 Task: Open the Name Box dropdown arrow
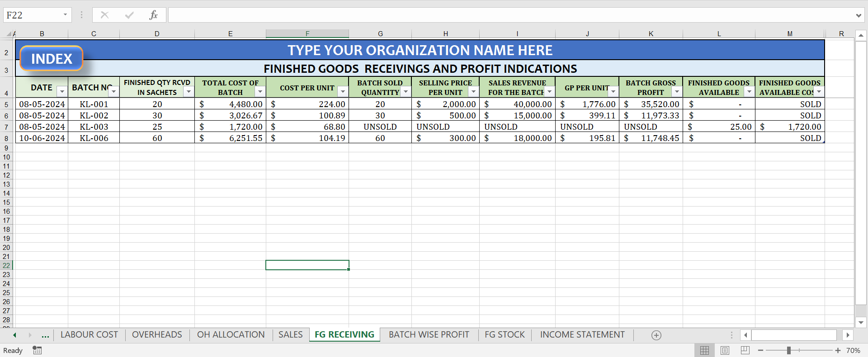pyautogui.click(x=65, y=15)
